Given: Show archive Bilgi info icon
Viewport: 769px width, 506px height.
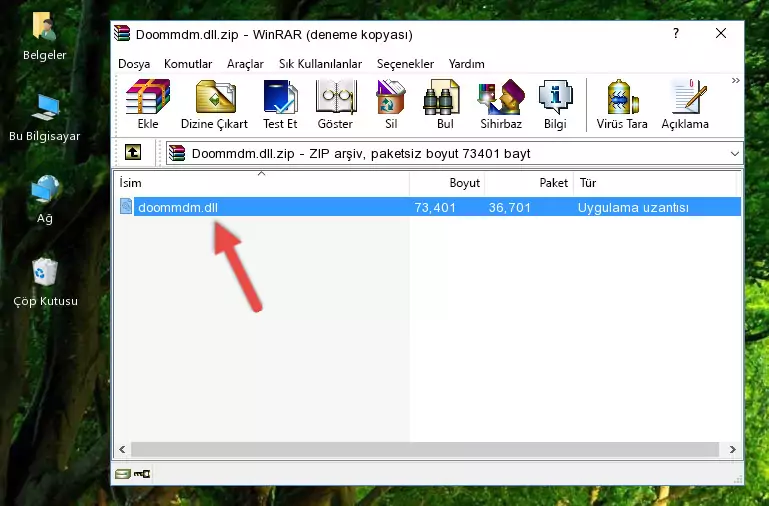Looking at the screenshot, I should click(555, 97).
